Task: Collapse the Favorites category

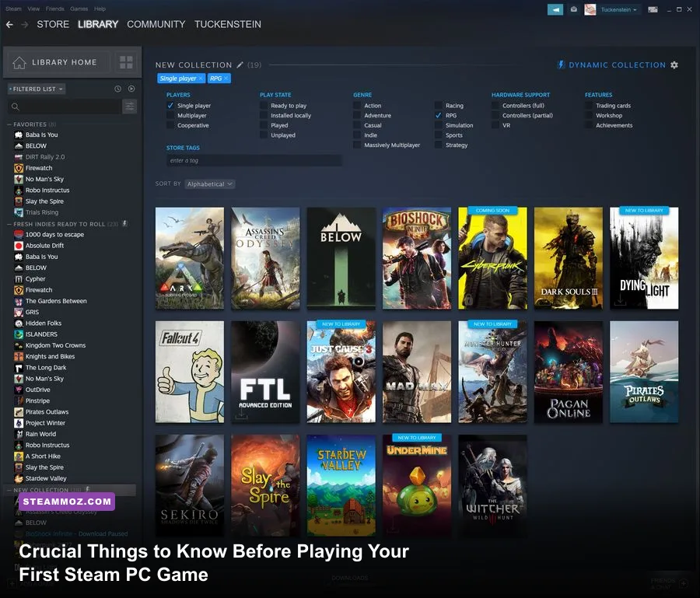Action: pyautogui.click(x=9, y=124)
